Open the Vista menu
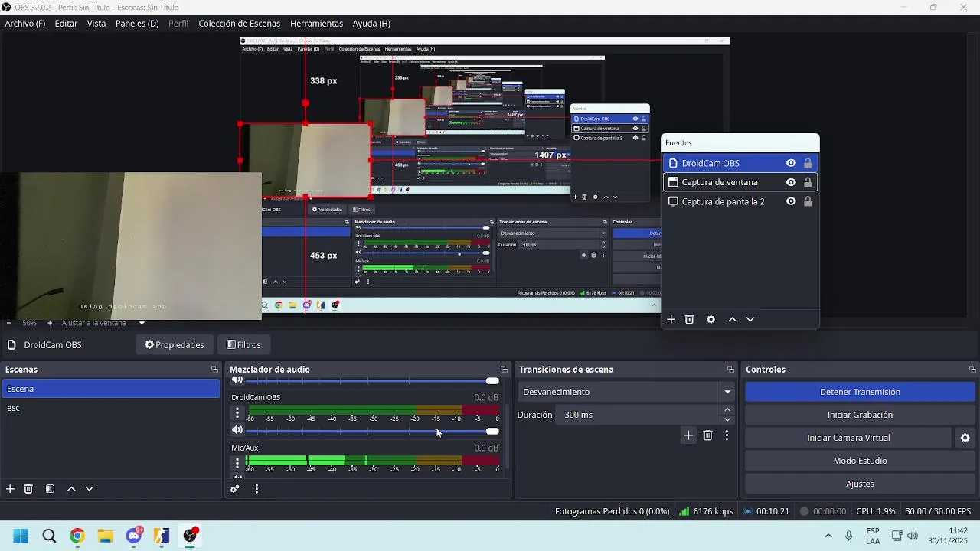 (x=96, y=24)
